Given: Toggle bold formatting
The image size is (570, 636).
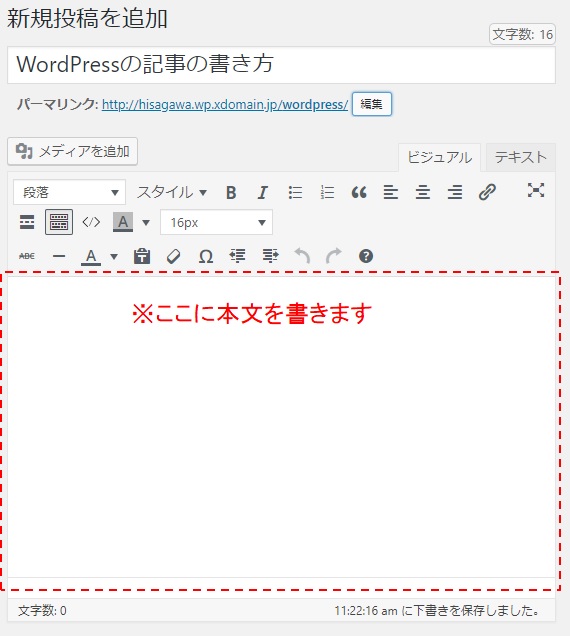Looking at the screenshot, I should (x=231, y=192).
